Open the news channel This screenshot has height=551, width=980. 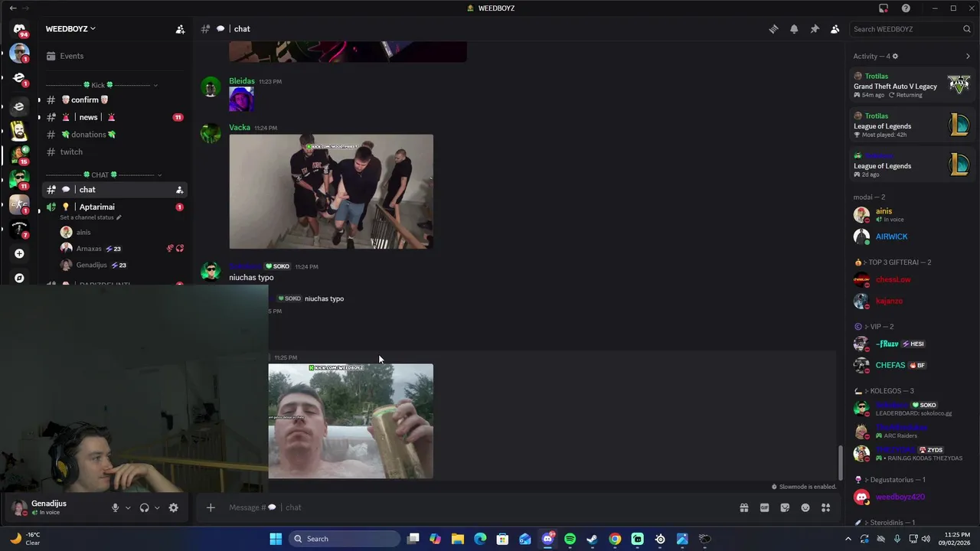(115, 117)
